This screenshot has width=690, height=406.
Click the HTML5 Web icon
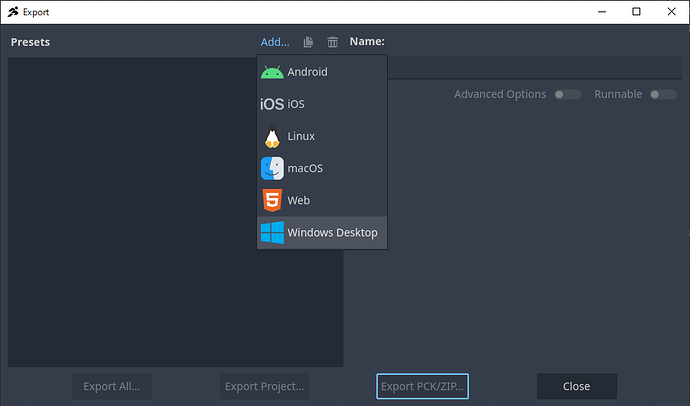(x=272, y=200)
